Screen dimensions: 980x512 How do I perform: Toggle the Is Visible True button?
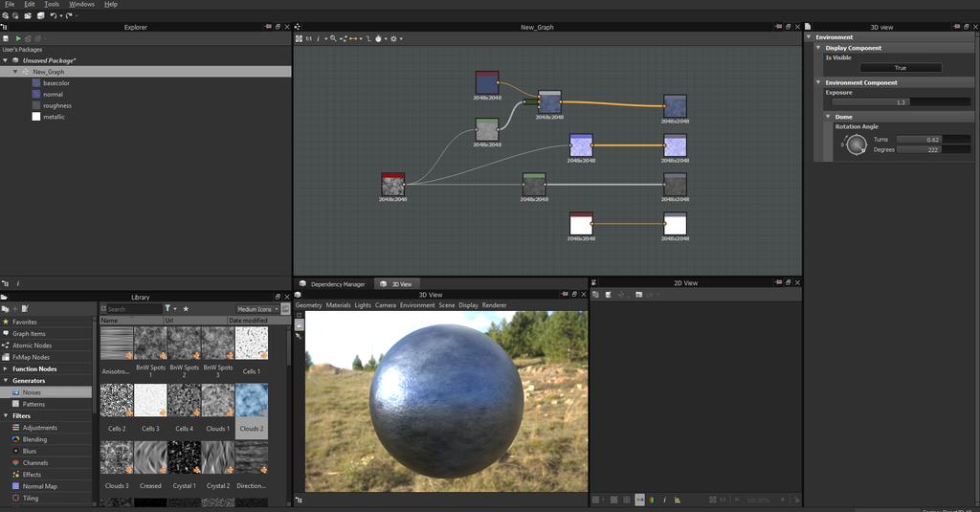click(x=900, y=68)
